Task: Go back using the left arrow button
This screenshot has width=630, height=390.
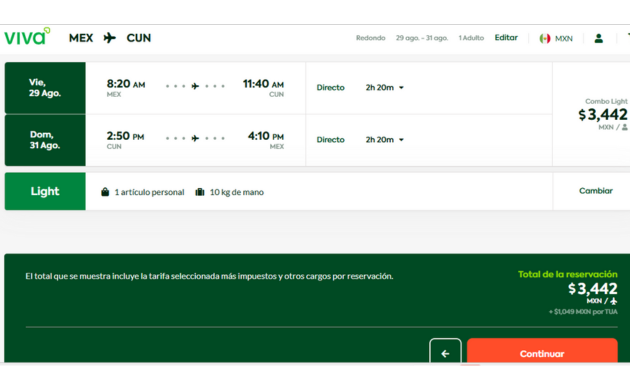Action: (x=445, y=351)
